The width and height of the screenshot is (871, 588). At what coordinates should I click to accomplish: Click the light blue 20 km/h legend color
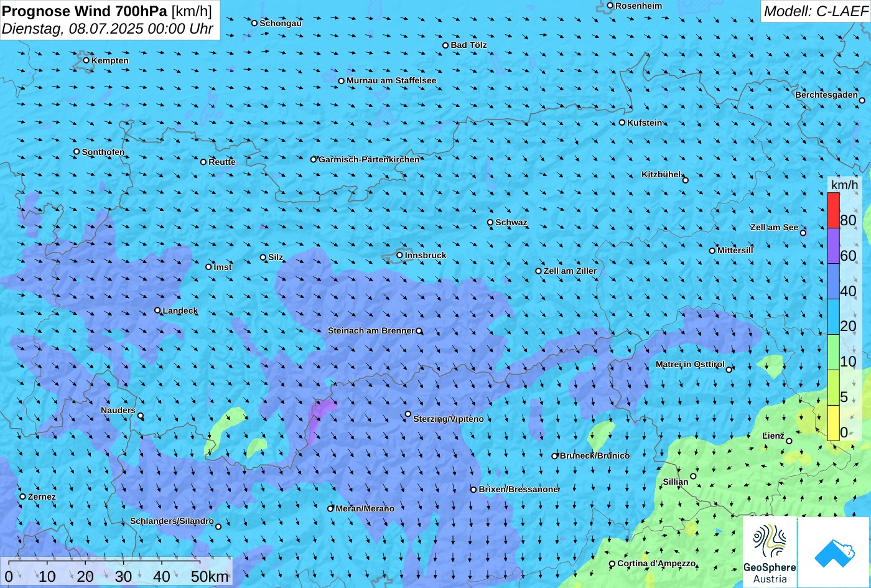click(x=833, y=317)
